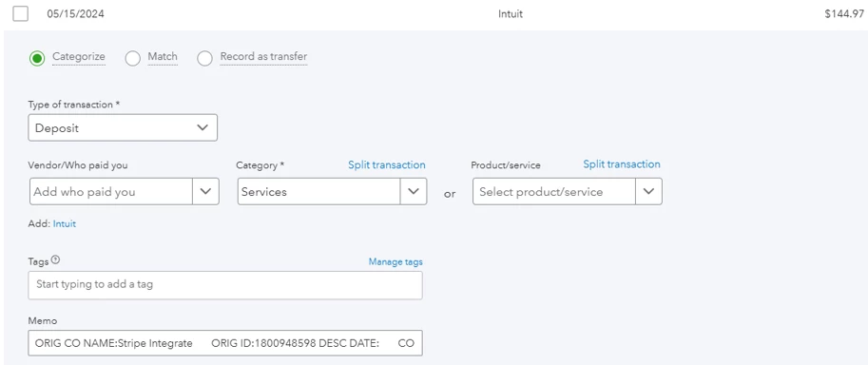Click the Type of transaction chevron
Image resolution: width=868 pixels, height=365 pixels.
(x=203, y=128)
